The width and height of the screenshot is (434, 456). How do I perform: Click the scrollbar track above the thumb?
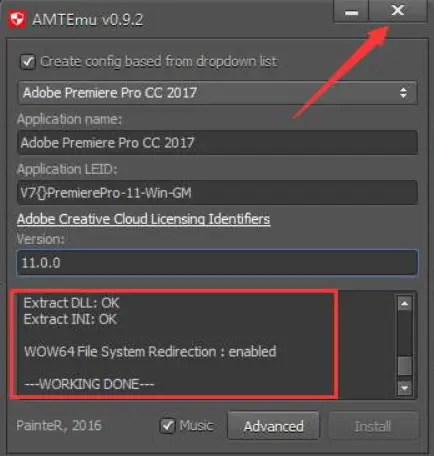click(x=405, y=333)
